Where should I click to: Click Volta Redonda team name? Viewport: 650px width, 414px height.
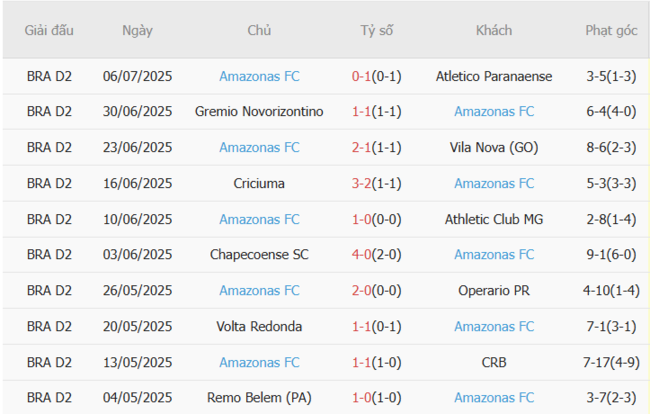tap(259, 327)
